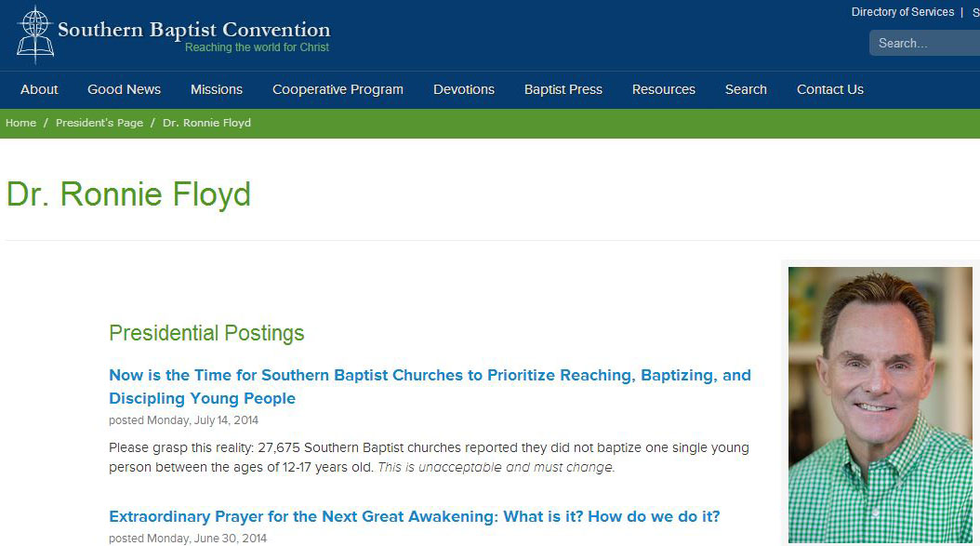Open the Resources menu item

pos(663,89)
